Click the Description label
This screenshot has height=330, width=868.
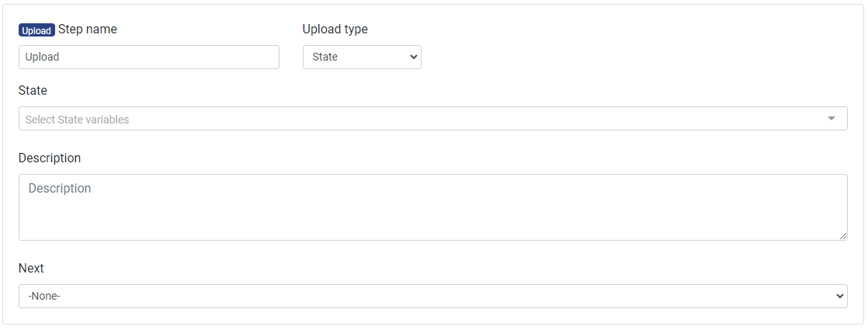tap(50, 158)
